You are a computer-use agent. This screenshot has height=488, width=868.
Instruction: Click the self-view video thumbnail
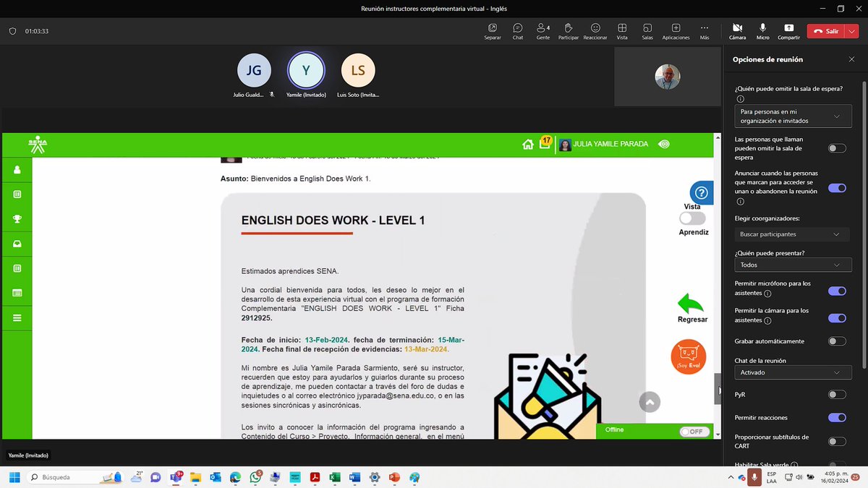[668, 77]
